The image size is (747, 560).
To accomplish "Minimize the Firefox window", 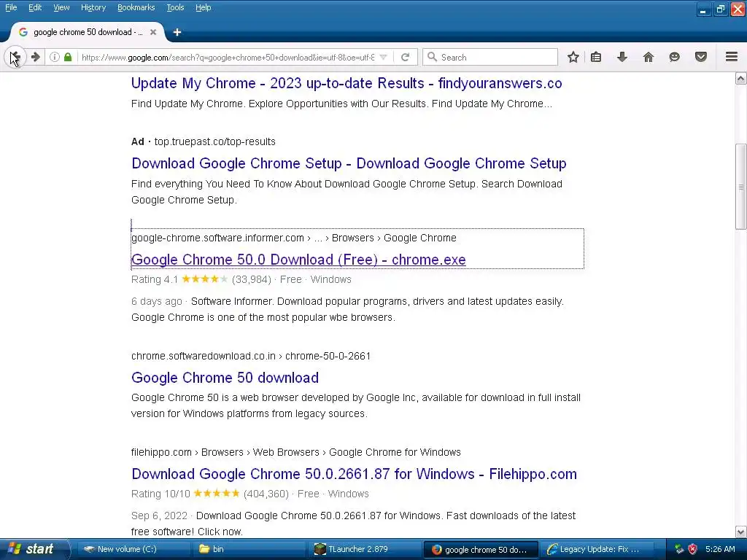I will point(703,9).
